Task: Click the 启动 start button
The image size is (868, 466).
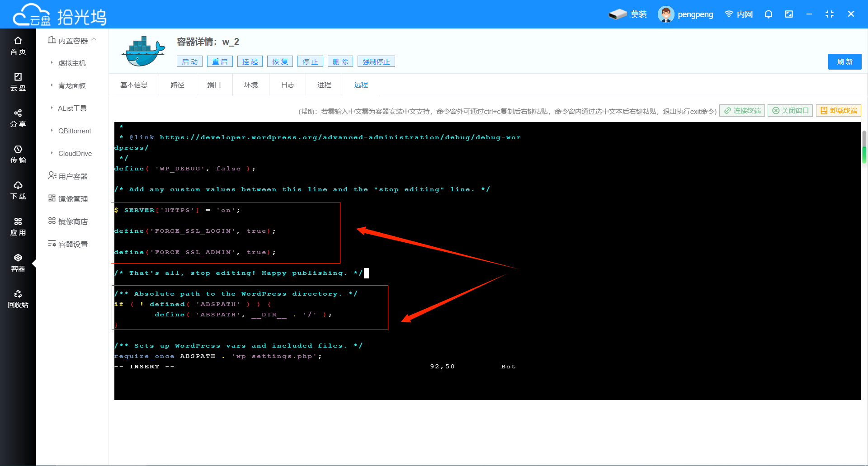Action: pyautogui.click(x=189, y=61)
